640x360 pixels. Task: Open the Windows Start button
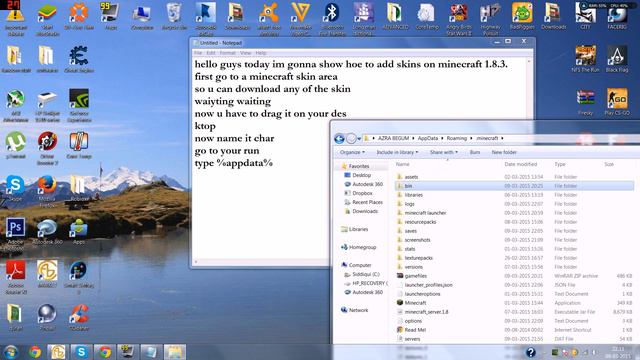[x=11, y=352]
